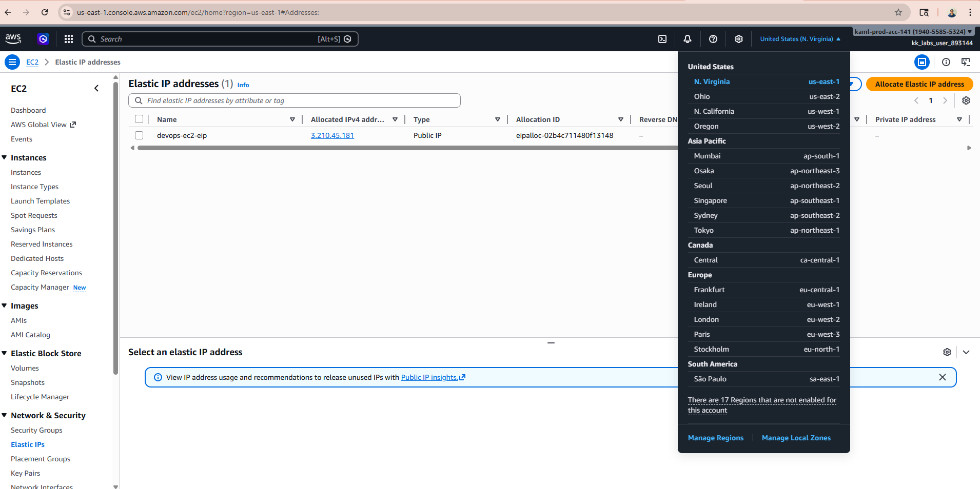Click Allocate Elastic IP address button

919,84
